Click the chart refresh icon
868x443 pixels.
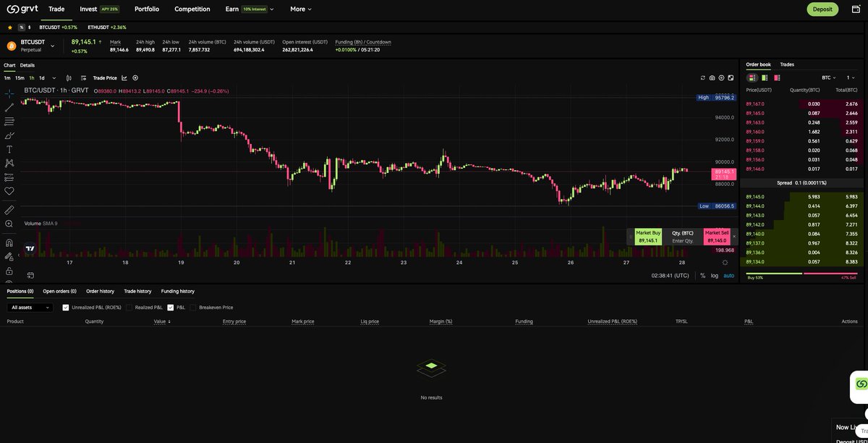pyautogui.click(x=702, y=77)
